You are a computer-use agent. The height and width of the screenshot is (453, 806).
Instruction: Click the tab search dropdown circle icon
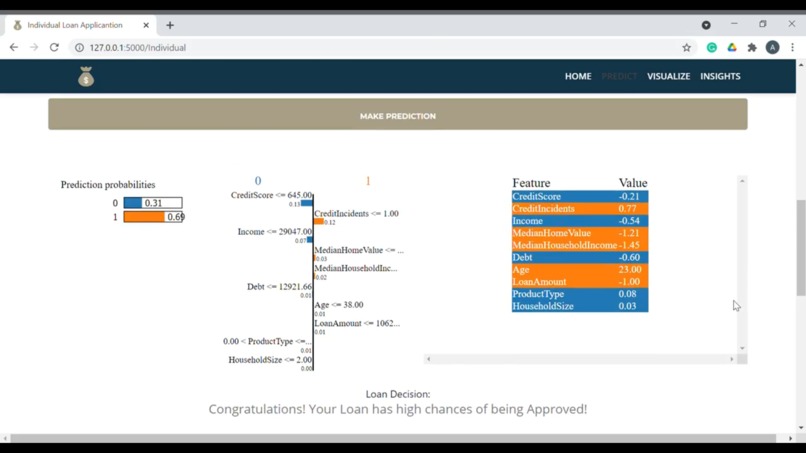pyautogui.click(x=706, y=25)
